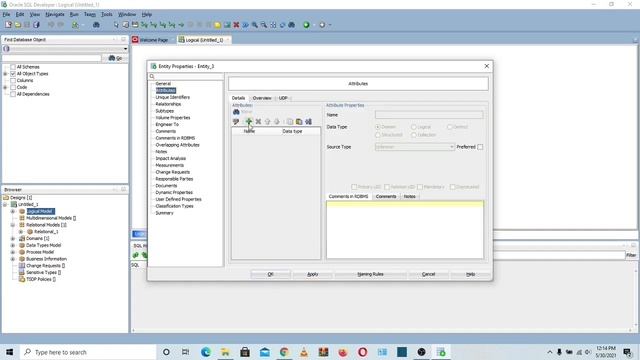
Task: Expand the Relational_1 tree node
Action: [21, 232]
